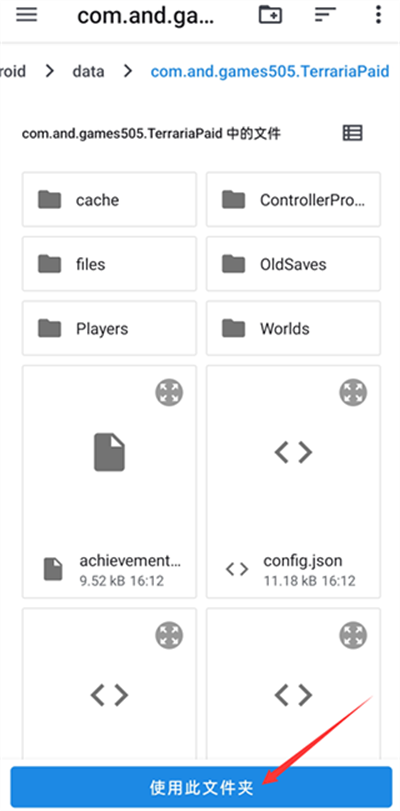The width and height of the screenshot is (400, 811).
Task: Open the OldSaves folder
Action: (293, 264)
